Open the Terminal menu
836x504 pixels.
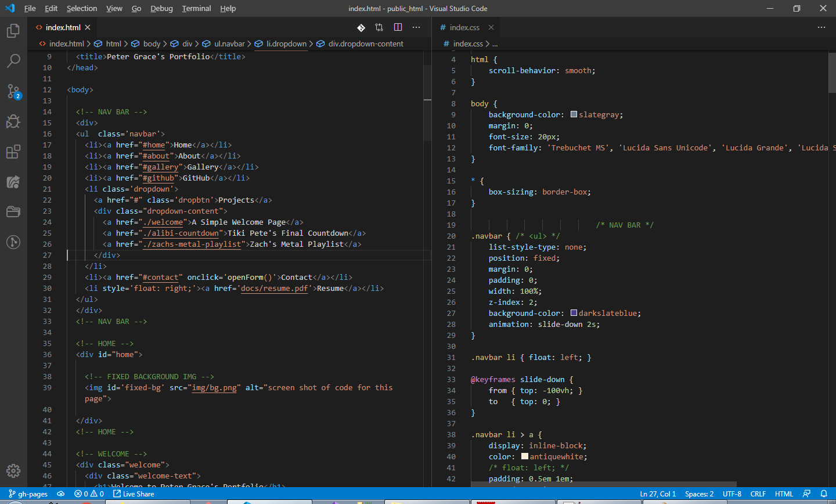pos(196,8)
